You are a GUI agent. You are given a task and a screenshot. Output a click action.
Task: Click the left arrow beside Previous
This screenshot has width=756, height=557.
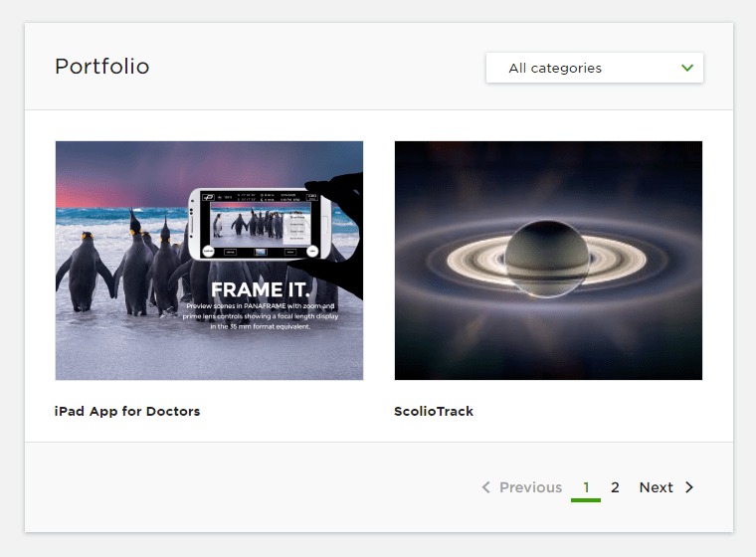(x=486, y=487)
